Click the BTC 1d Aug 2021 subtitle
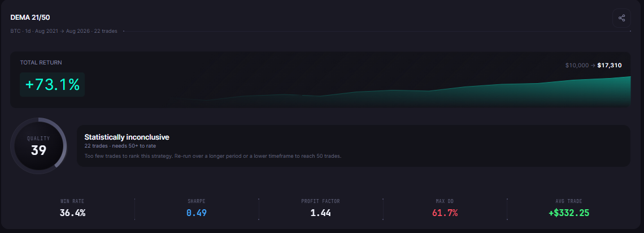644x233 pixels. click(x=64, y=31)
